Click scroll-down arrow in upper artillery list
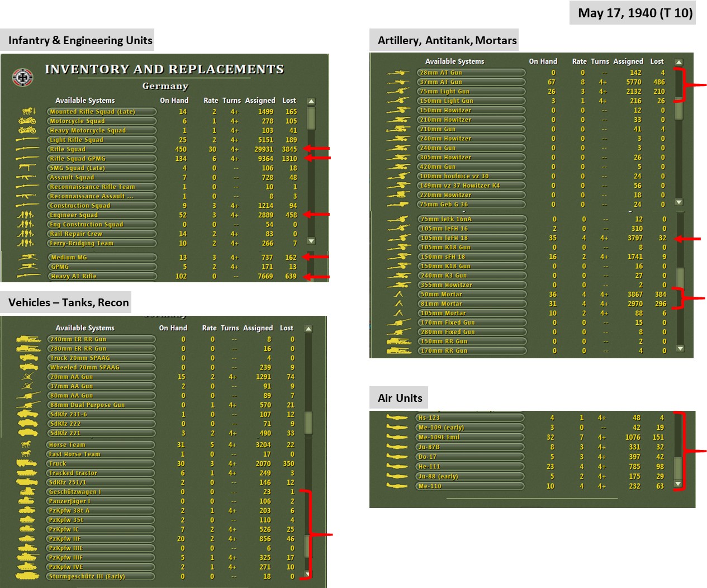 coord(678,202)
